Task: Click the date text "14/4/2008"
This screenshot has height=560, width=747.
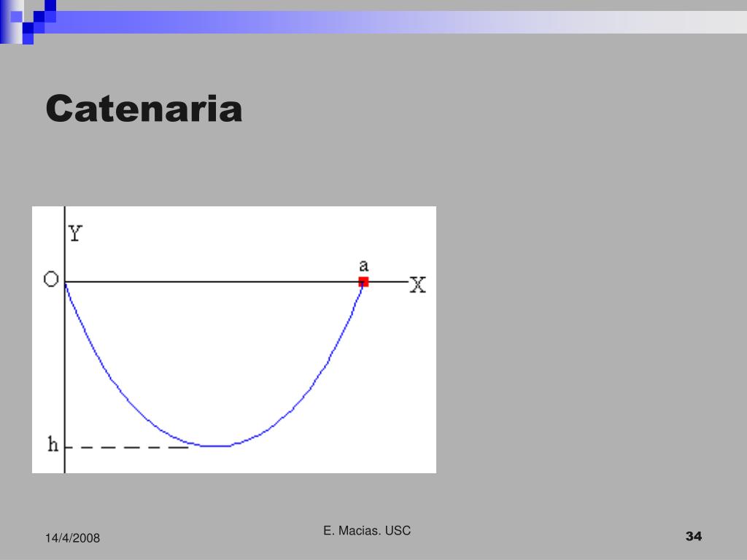Action: coord(72,538)
